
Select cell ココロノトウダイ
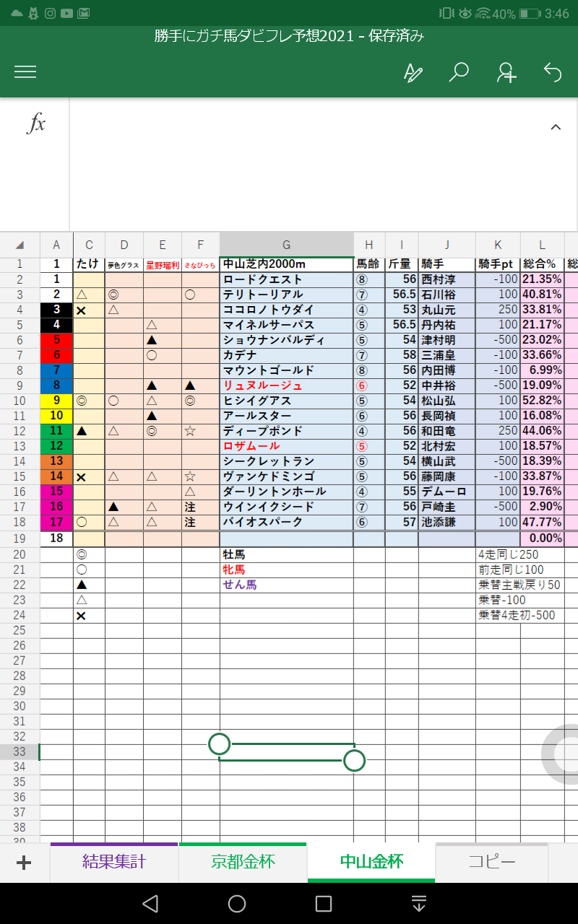287,310
